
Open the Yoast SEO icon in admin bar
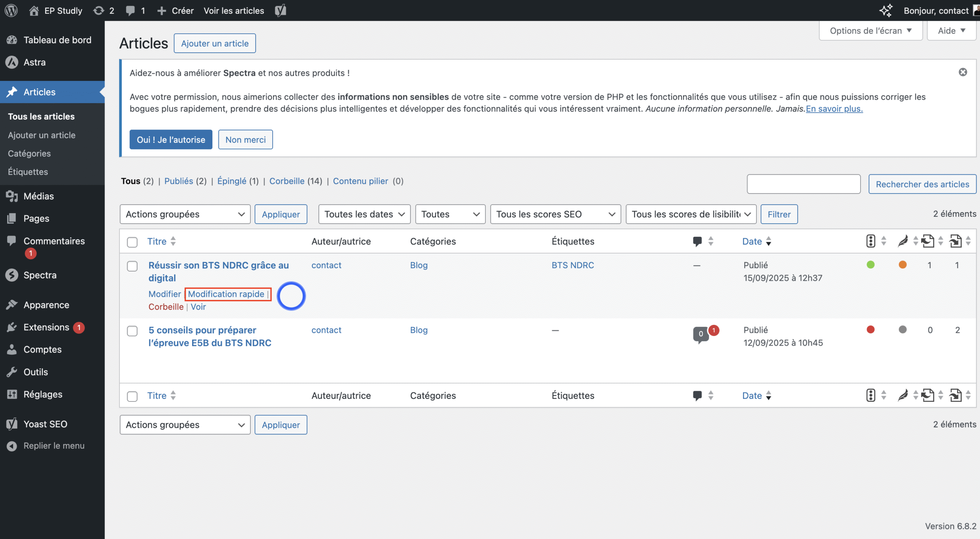point(280,10)
